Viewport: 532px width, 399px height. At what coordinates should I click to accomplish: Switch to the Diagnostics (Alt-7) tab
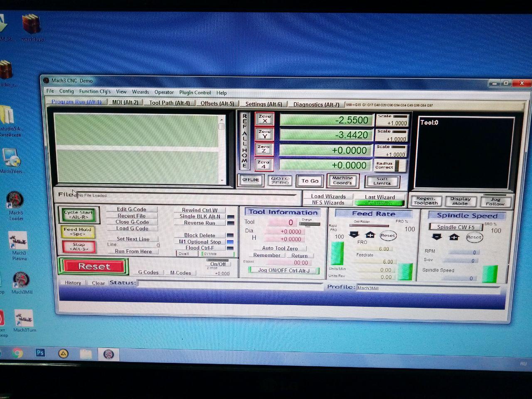tap(316, 104)
